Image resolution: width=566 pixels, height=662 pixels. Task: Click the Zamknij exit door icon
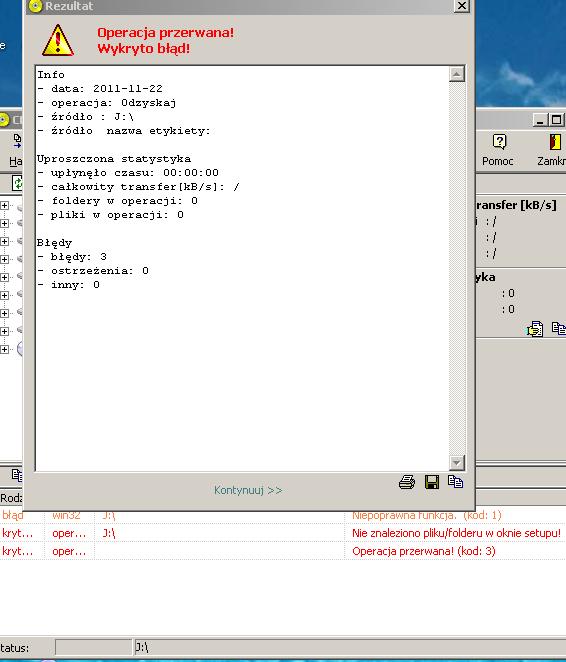point(555,142)
